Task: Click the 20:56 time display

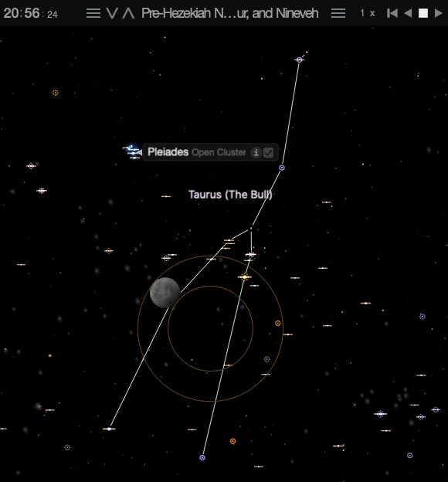Action: (x=30, y=13)
